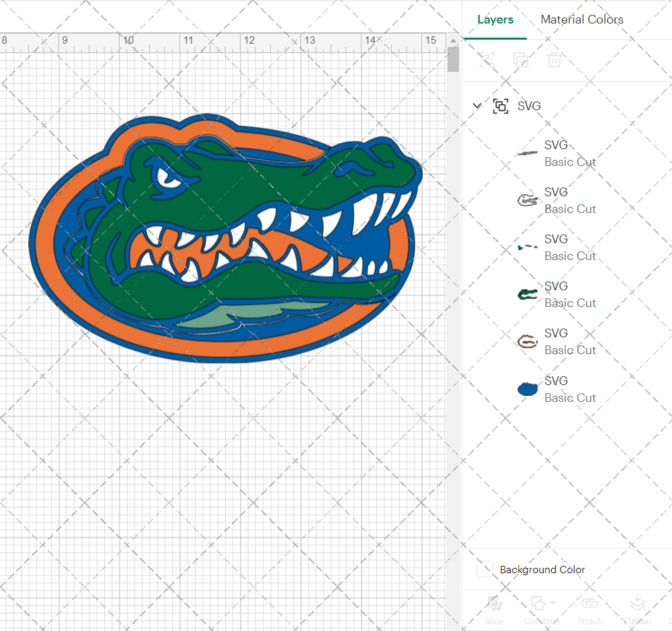Switch to the Layers tab
672x631 pixels.
495,19
